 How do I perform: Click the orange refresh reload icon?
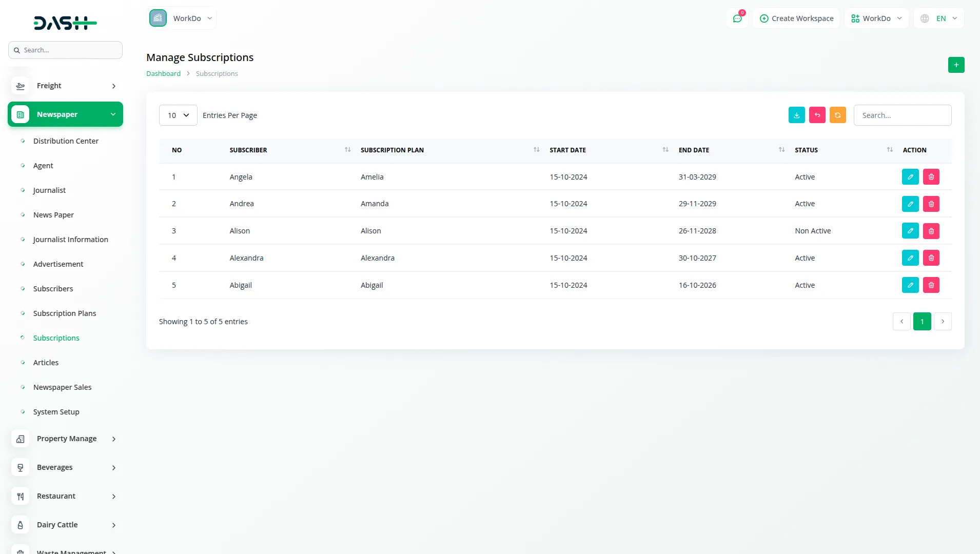pos(837,115)
